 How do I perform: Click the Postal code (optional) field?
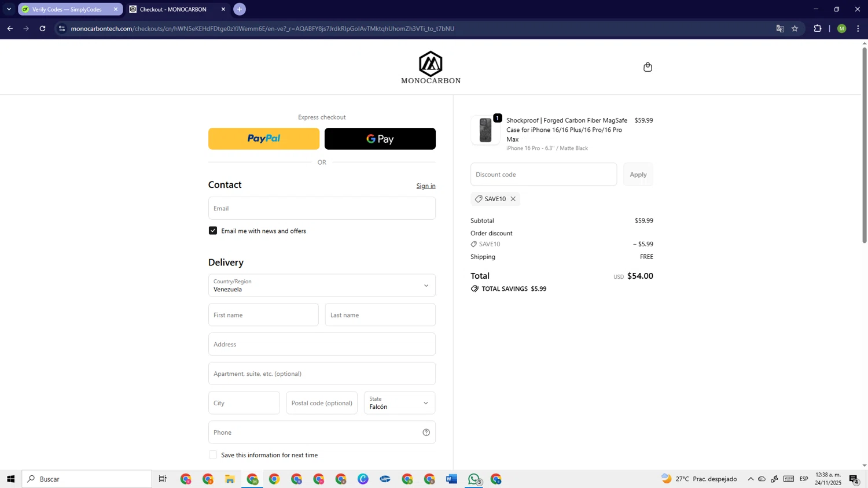(x=322, y=403)
